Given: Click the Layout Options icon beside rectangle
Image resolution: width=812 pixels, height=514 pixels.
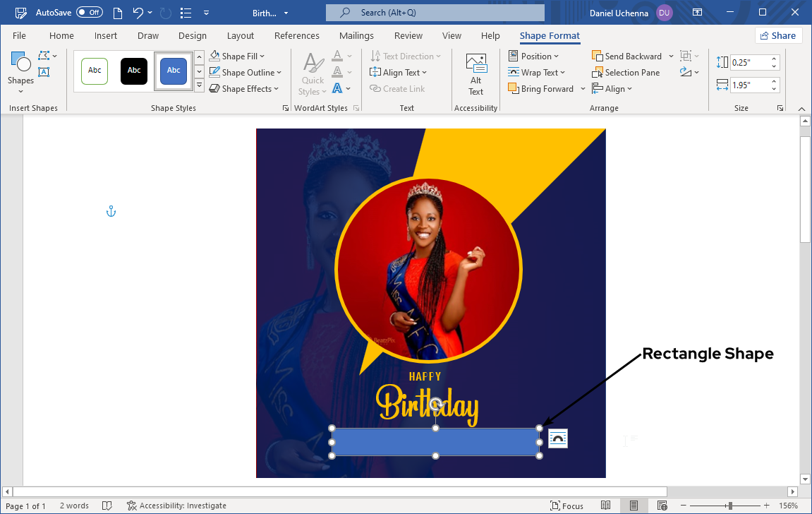Looking at the screenshot, I should (x=558, y=438).
